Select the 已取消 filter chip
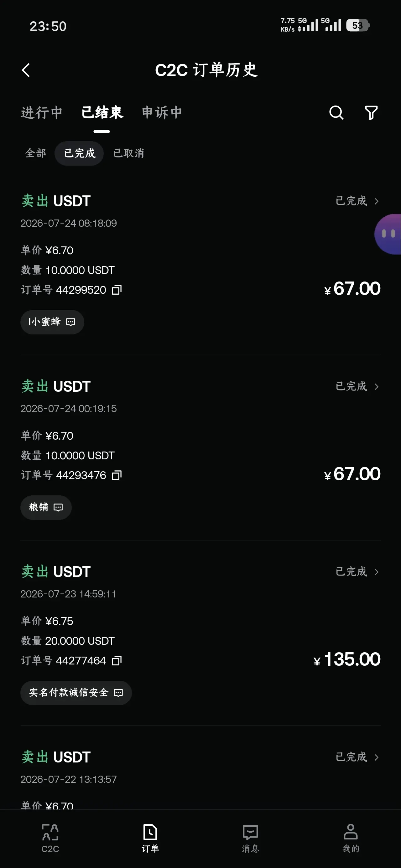Viewport: 401px width, 868px height. click(128, 153)
